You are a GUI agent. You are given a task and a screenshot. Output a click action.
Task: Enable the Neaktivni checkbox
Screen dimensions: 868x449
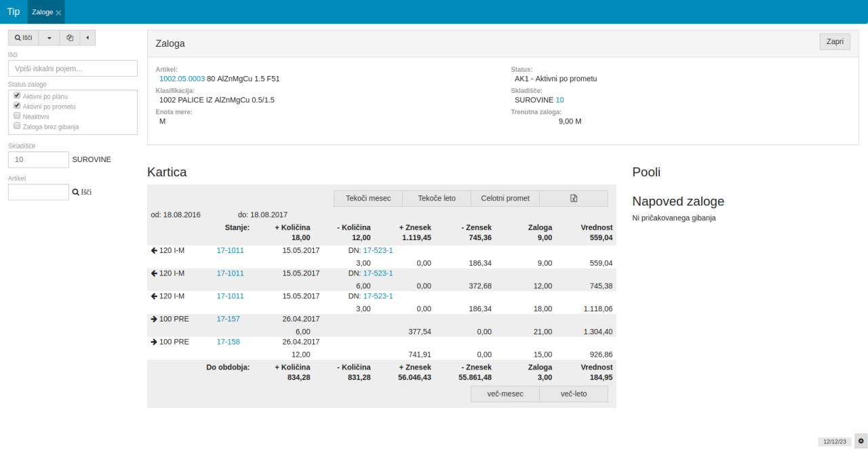click(x=18, y=116)
